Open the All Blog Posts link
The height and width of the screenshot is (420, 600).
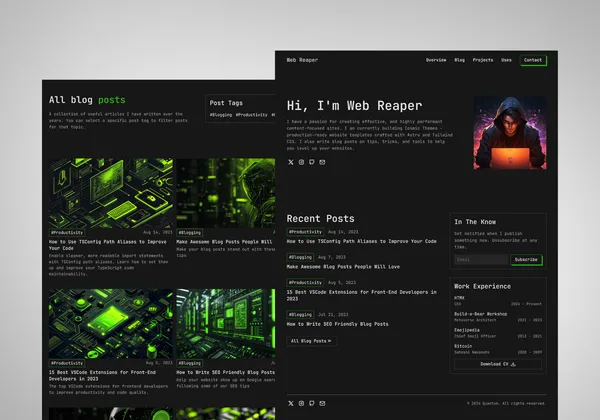pos(312,341)
